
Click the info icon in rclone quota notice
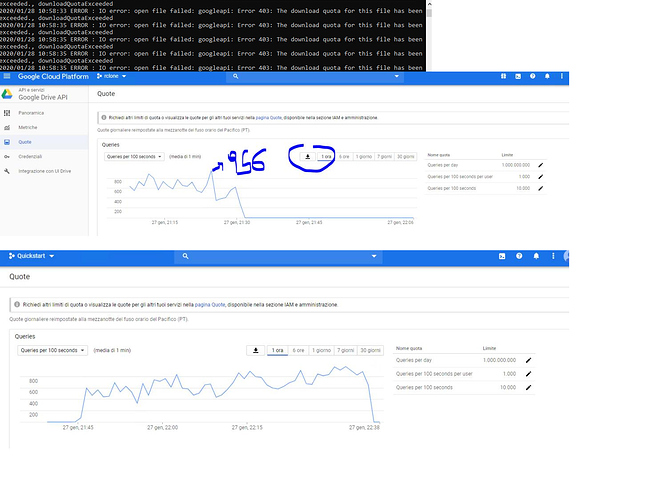click(104, 118)
